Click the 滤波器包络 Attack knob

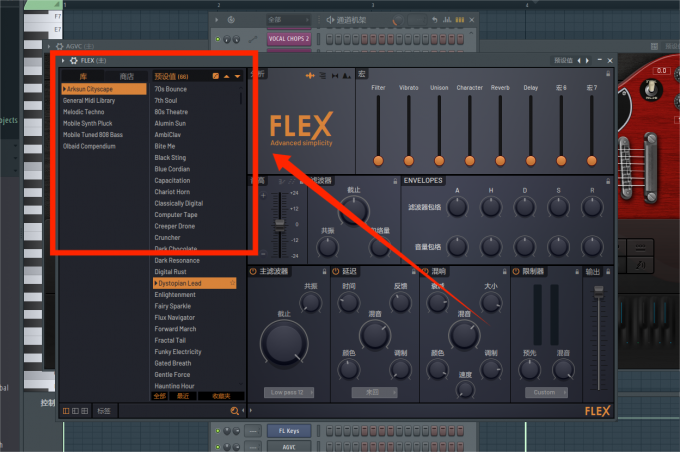click(457, 208)
